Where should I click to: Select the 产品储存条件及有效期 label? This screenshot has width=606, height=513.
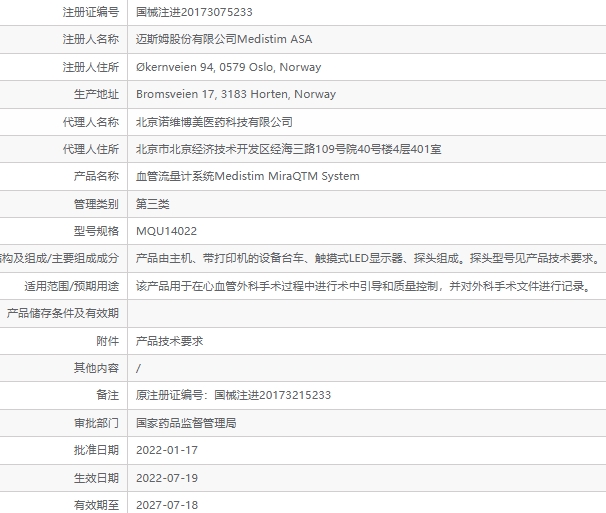(x=63, y=313)
